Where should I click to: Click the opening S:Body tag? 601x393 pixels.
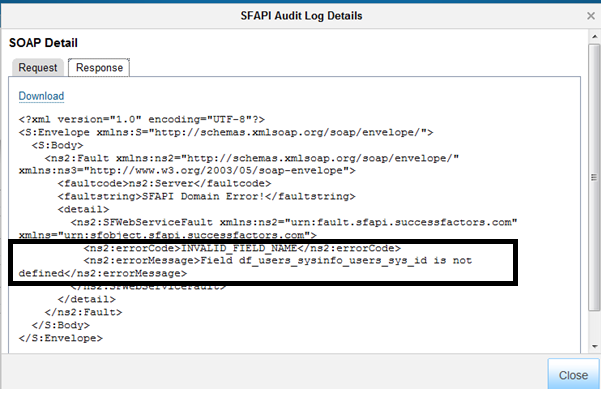57,145
